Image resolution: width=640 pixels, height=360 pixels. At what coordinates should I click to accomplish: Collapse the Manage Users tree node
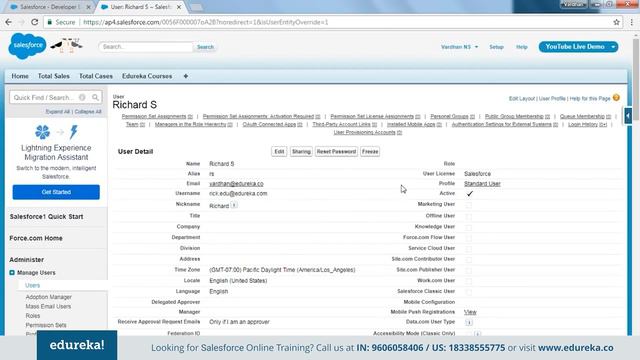pos(12,273)
